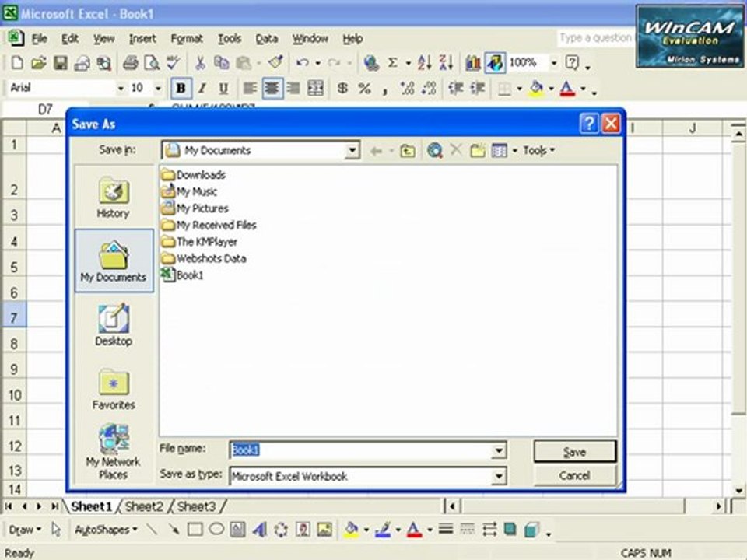Select History in the places bar
The image size is (747, 560).
tap(114, 197)
